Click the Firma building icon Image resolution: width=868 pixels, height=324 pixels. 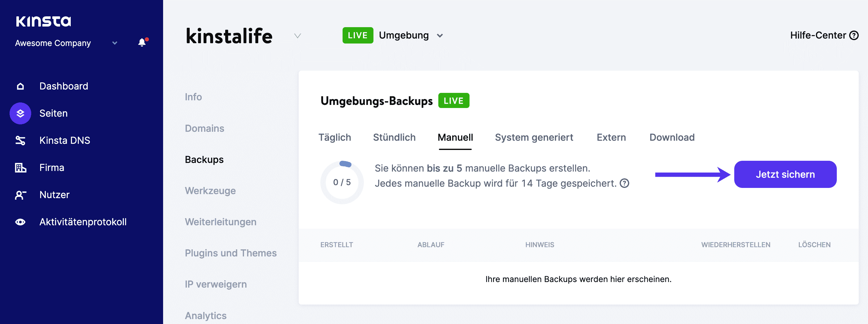point(20,167)
